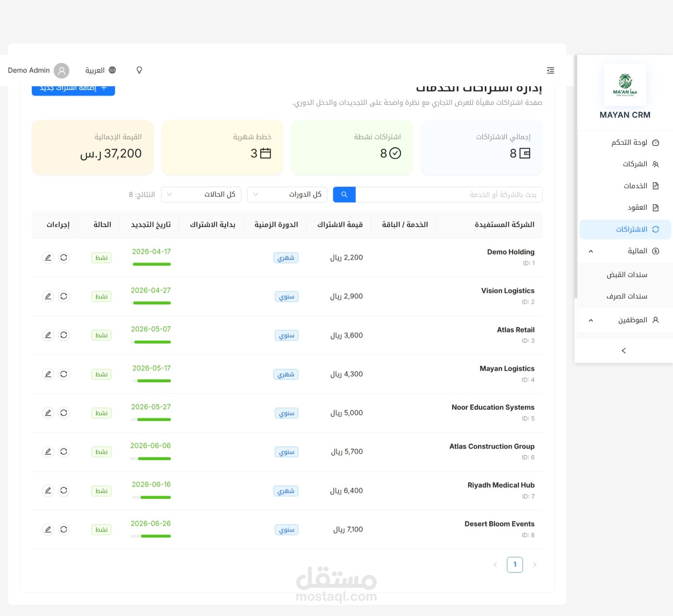Click the lightbulb theme icon
Image resolution: width=673 pixels, height=616 pixels.
(x=139, y=70)
